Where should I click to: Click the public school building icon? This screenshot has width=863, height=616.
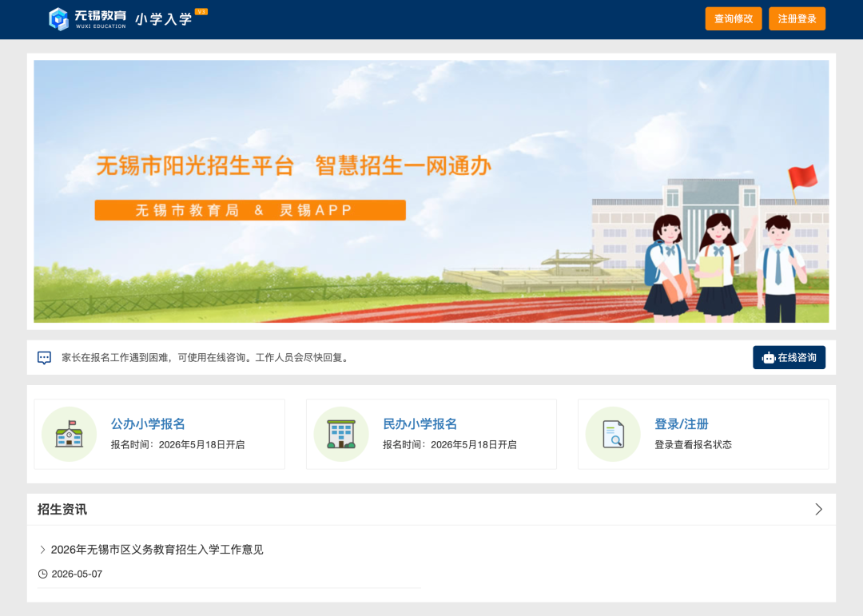tap(69, 434)
